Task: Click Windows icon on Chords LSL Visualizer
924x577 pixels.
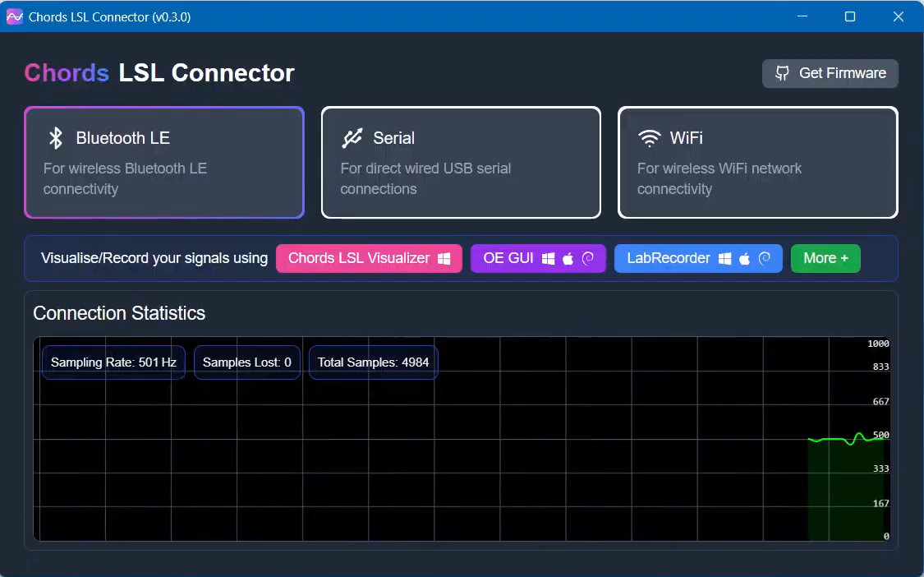Action: coord(444,259)
